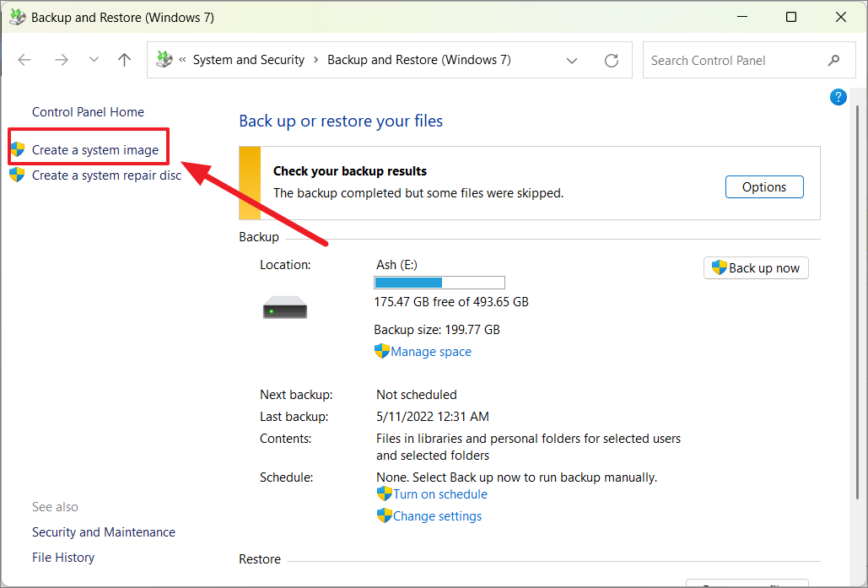Viewport: 868px width, 588px height.
Task: Click the Forward navigation arrow
Action: [x=62, y=60]
